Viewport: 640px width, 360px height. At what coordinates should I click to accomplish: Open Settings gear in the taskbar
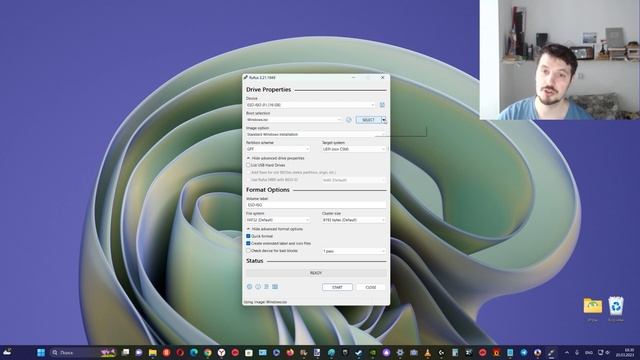(x=400, y=353)
